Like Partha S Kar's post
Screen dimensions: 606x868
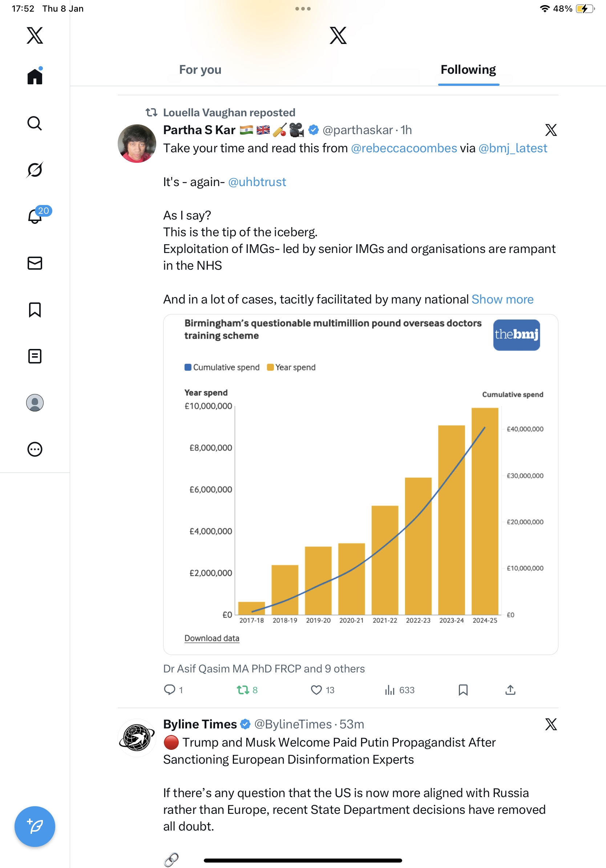coord(316,690)
